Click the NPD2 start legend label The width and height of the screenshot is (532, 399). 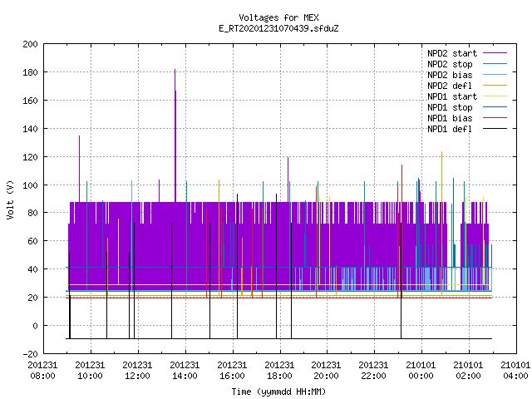tap(452, 53)
